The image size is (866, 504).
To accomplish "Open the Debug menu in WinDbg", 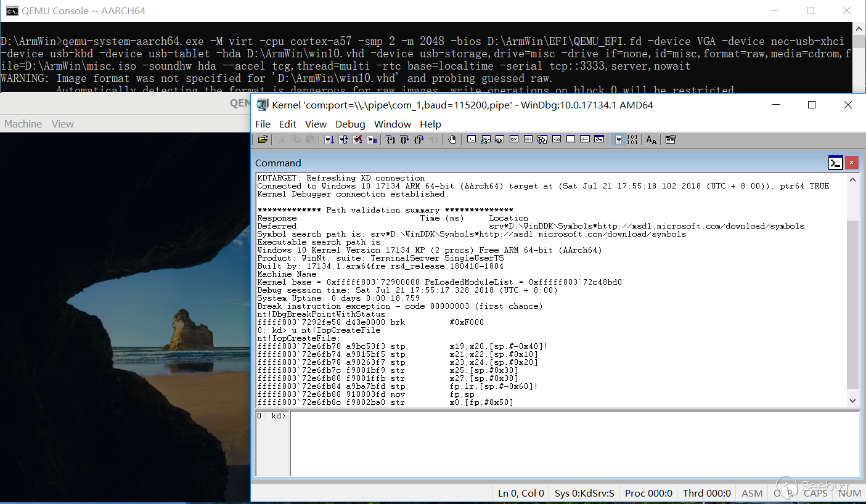I will (x=350, y=124).
